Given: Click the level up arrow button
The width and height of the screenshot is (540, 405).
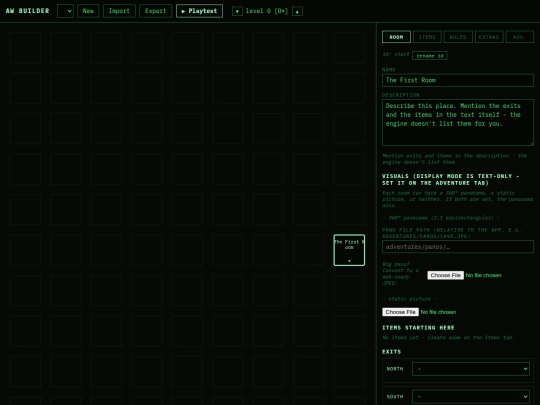Looking at the screenshot, I should tap(297, 11).
